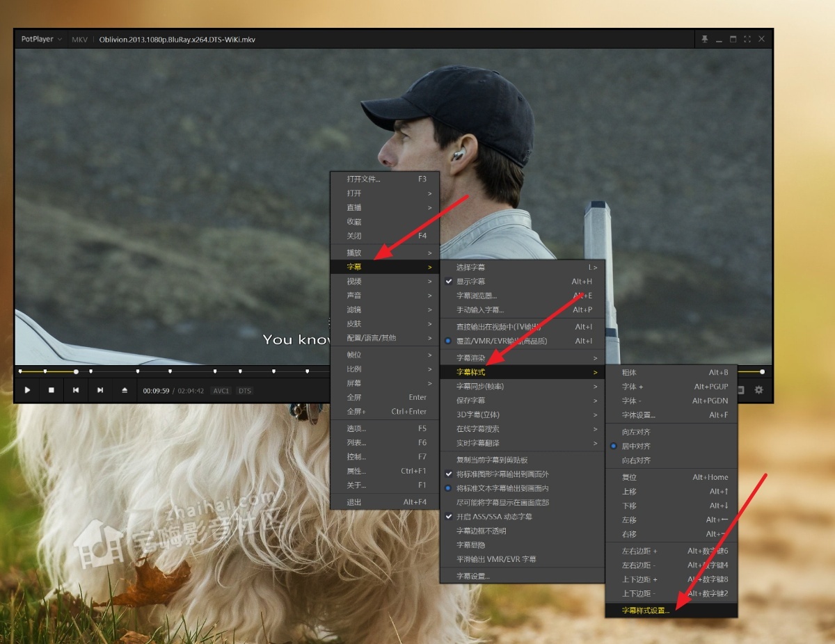The image size is (835, 644).
Task: Expand the 视频 submenu
Action: click(x=385, y=282)
